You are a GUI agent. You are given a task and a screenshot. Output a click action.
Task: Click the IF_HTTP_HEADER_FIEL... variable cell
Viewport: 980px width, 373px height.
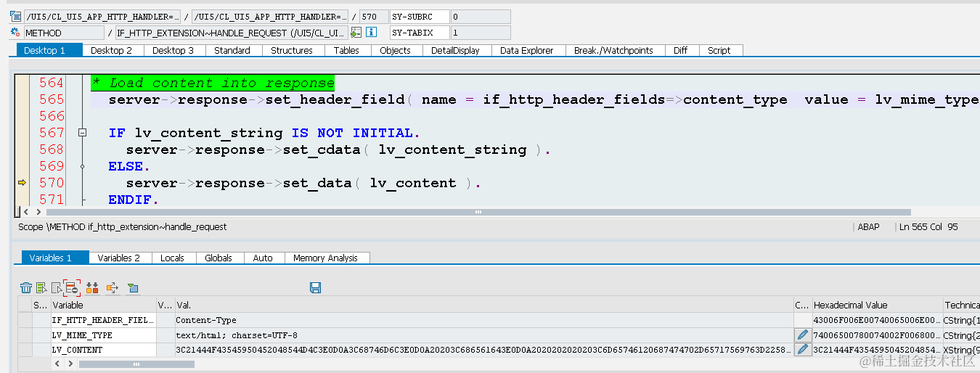tap(103, 320)
